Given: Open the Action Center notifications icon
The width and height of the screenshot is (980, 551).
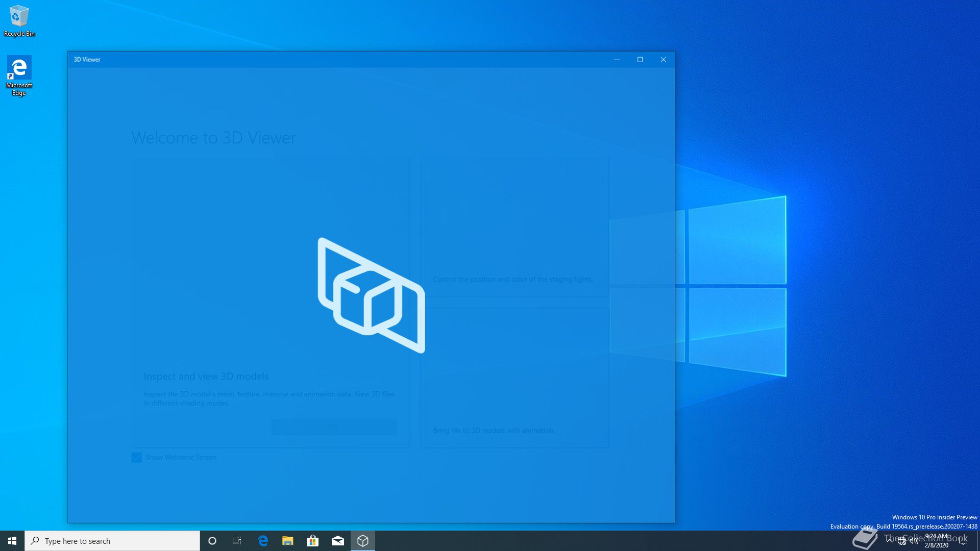Looking at the screenshot, I should coord(963,541).
